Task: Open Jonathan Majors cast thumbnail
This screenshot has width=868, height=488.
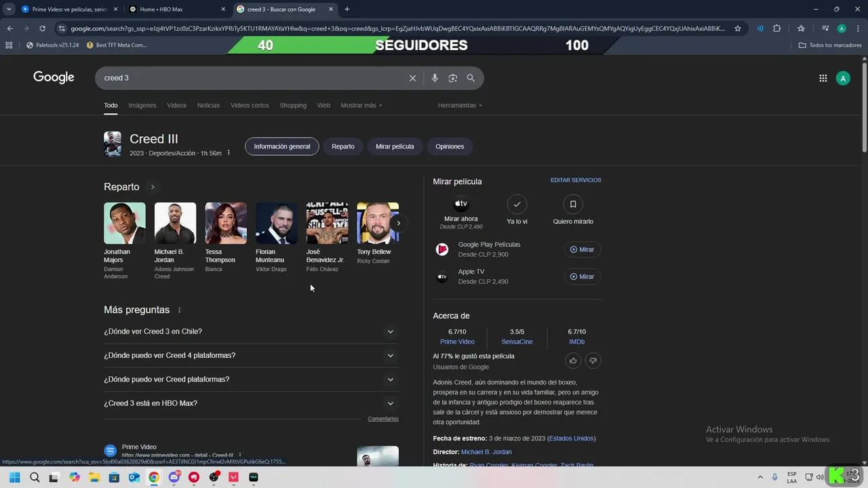Action: tap(125, 223)
